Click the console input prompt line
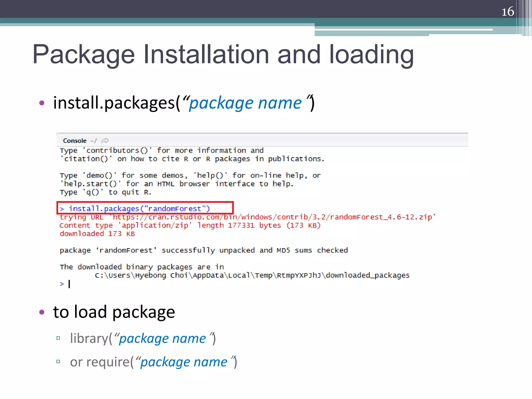 pos(65,284)
